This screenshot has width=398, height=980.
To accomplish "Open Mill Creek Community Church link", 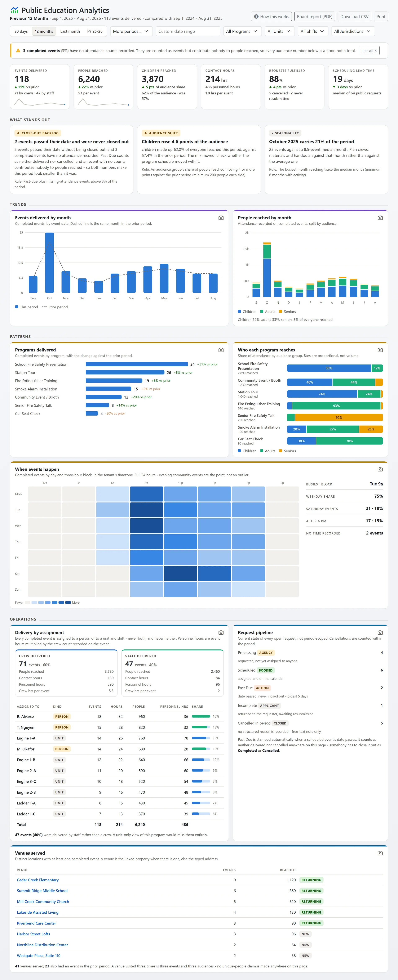I will pos(43,902).
